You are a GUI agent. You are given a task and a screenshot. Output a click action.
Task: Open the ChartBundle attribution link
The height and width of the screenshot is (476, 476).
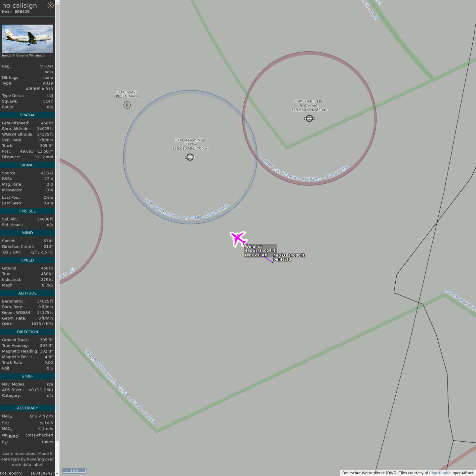[440, 473]
